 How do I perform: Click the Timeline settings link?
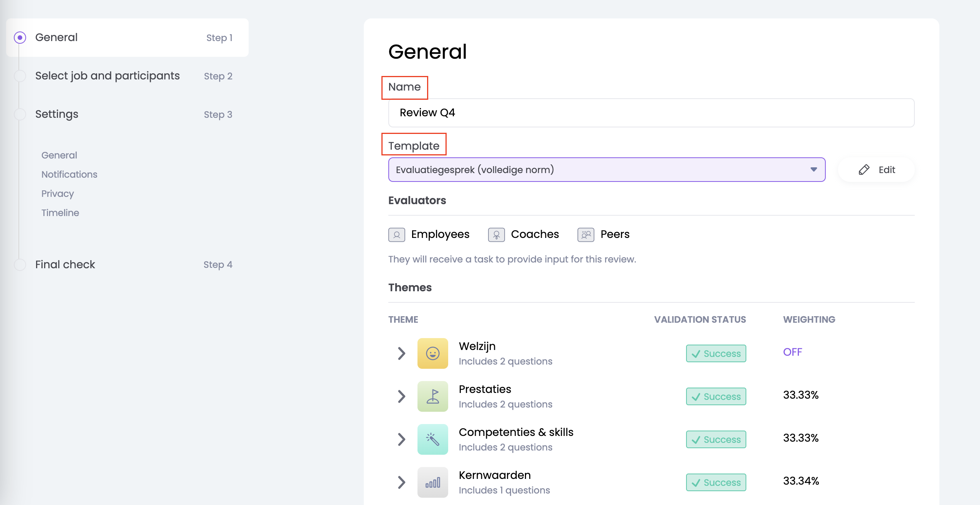60,213
